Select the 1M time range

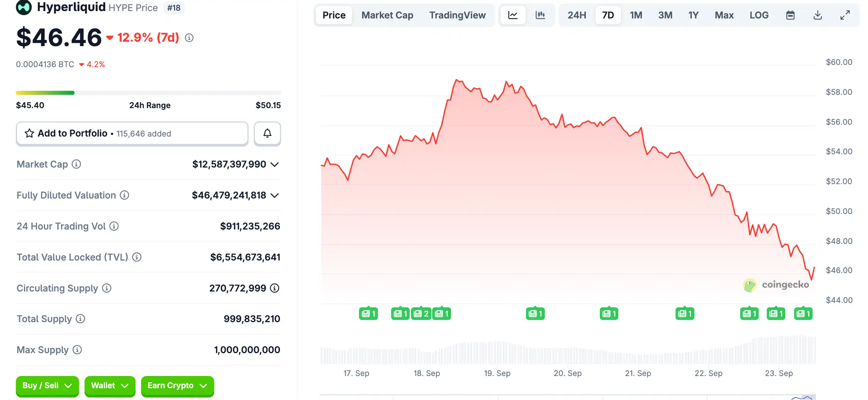(636, 15)
